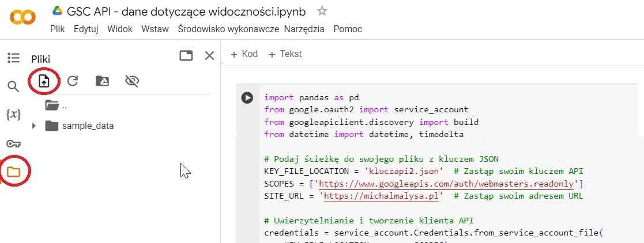Viewport: 644px width, 243px height.
Task: Mount Google Drive folder icon
Action: point(102,81)
